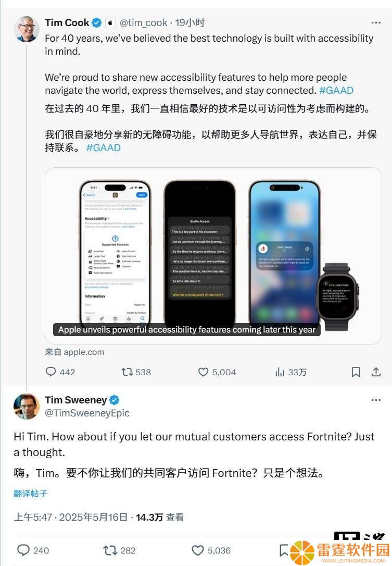Open Tim Cook's profile picture
The width and height of the screenshot is (392, 566).
[x=27, y=29]
